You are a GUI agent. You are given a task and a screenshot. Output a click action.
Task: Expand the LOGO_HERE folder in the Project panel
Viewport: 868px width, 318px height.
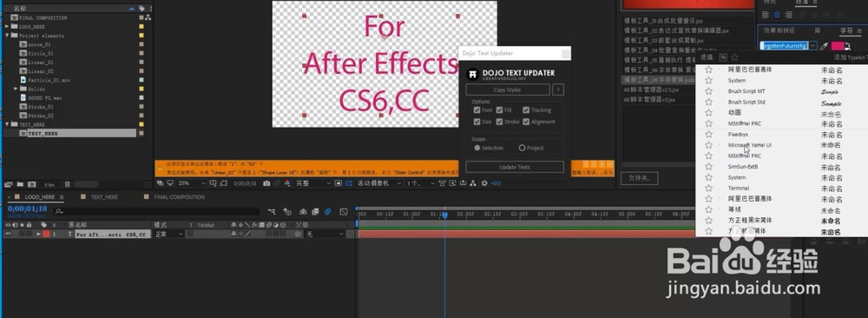[7, 27]
